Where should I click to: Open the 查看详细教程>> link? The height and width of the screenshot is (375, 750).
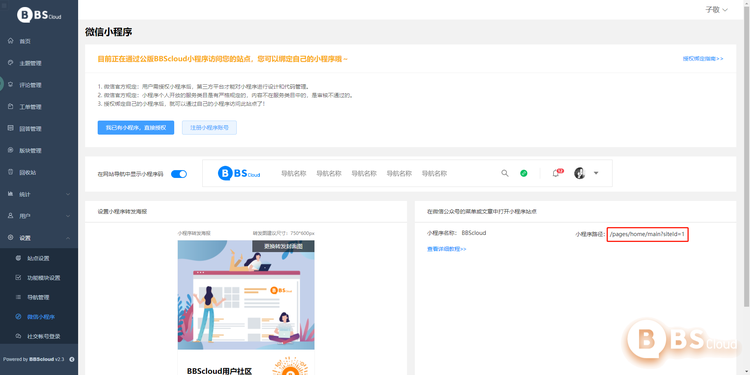click(447, 249)
